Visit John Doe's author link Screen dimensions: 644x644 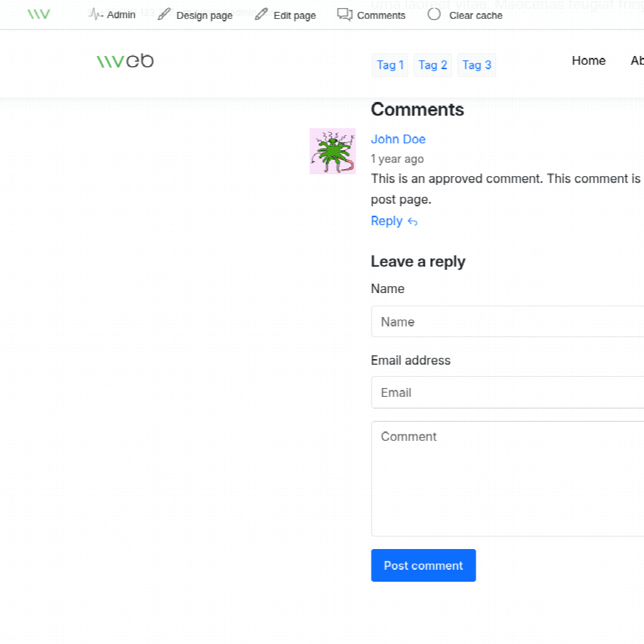coord(398,139)
